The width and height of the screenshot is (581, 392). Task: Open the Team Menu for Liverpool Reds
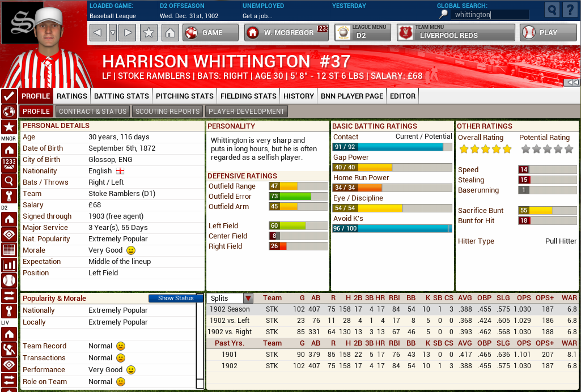[x=455, y=33]
